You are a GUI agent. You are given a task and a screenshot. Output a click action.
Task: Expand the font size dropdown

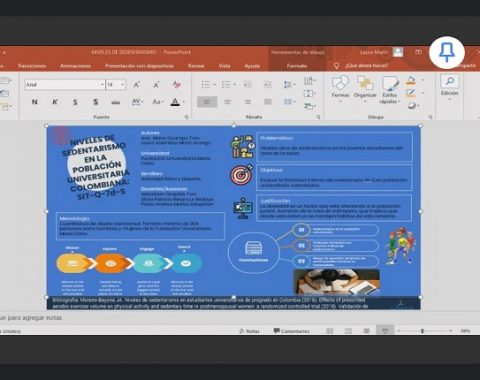pyautogui.click(x=123, y=85)
